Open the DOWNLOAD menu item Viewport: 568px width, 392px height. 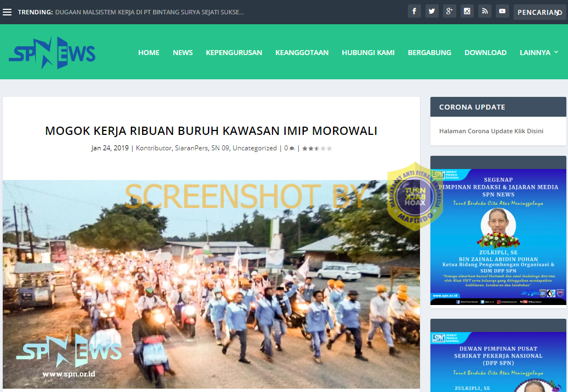[485, 52]
